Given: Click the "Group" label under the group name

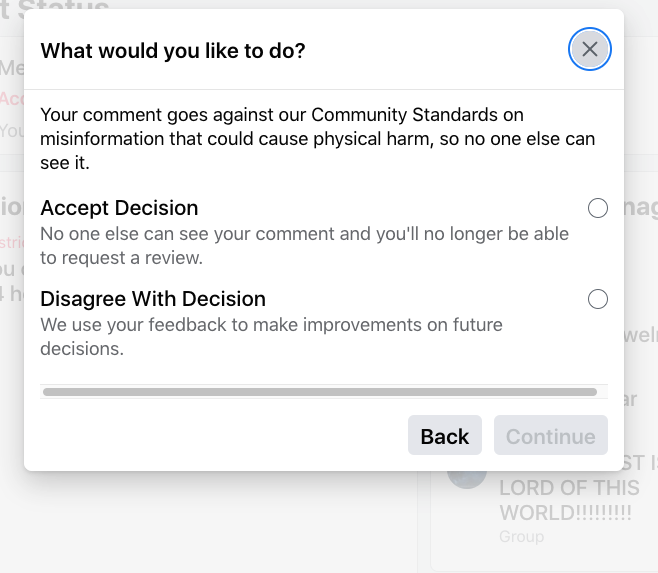Looking at the screenshot, I should [x=521, y=537].
